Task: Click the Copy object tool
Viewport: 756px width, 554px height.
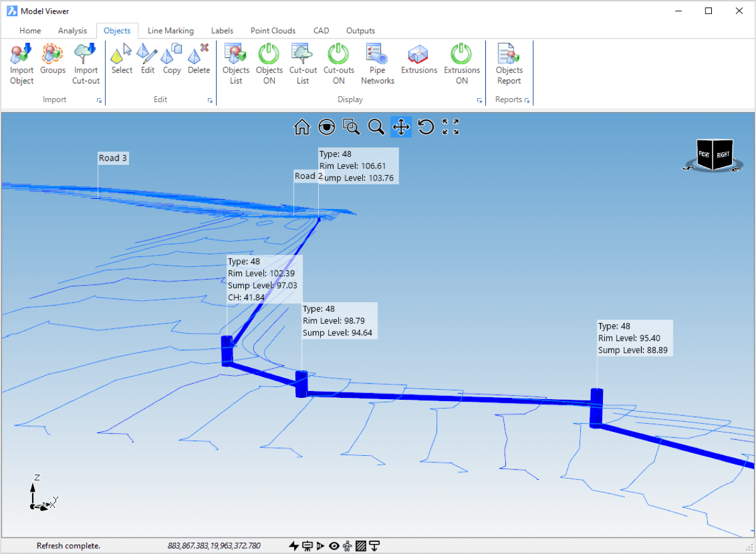Action: tap(172, 59)
